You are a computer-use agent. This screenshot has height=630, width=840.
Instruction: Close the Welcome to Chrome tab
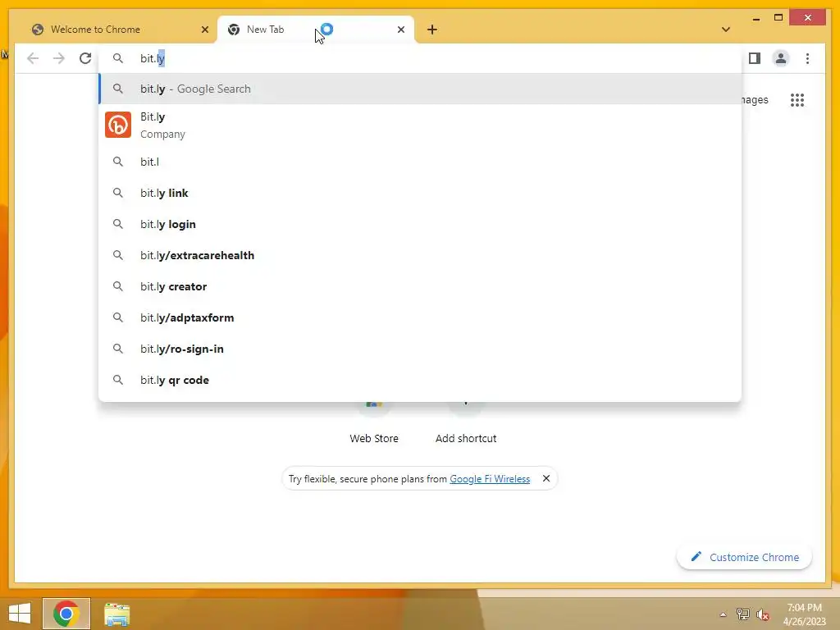204,30
